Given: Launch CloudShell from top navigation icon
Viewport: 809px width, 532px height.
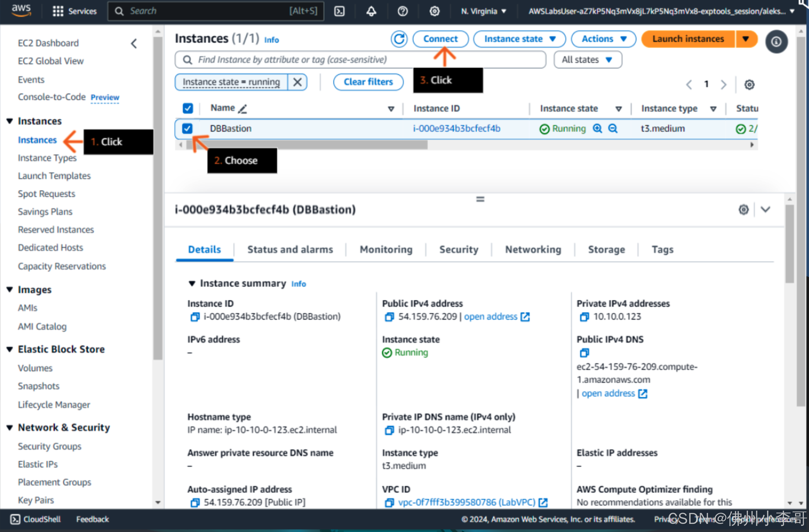Looking at the screenshot, I should coord(339,11).
